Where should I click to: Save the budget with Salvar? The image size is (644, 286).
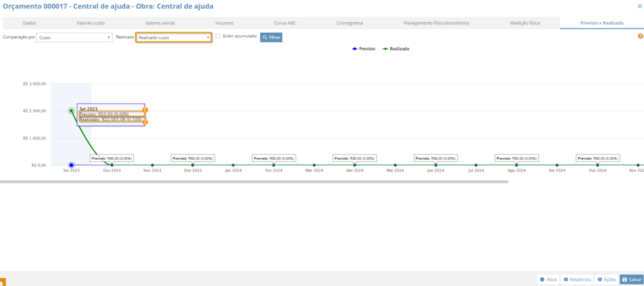point(631,280)
